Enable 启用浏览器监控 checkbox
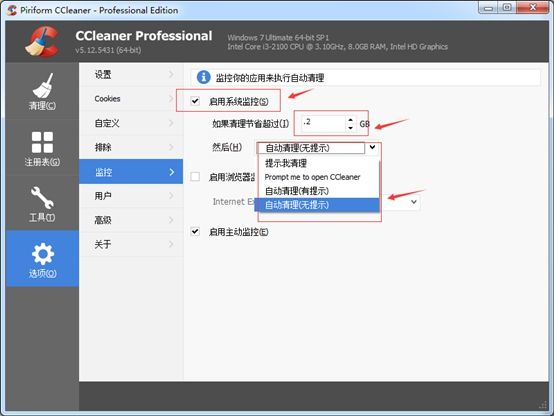The width and height of the screenshot is (554, 416). click(195, 176)
